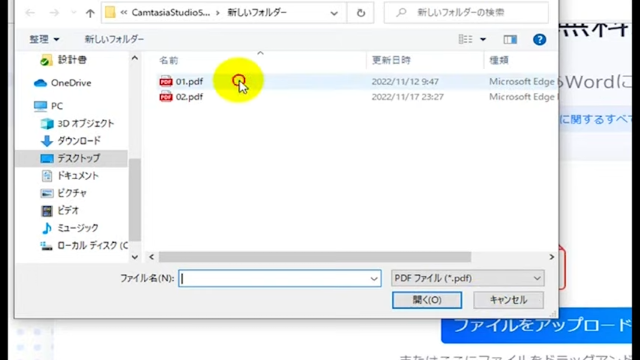The height and width of the screenshot is (360, 640).
Task: Expand address bar history dropdown
Action: [x=334, y=13]
